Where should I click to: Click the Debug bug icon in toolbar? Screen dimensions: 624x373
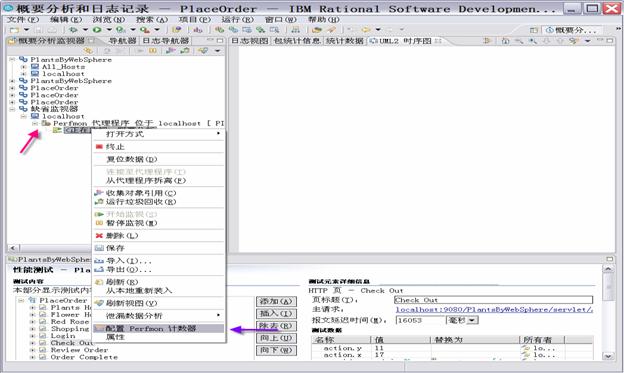point(73,30)
